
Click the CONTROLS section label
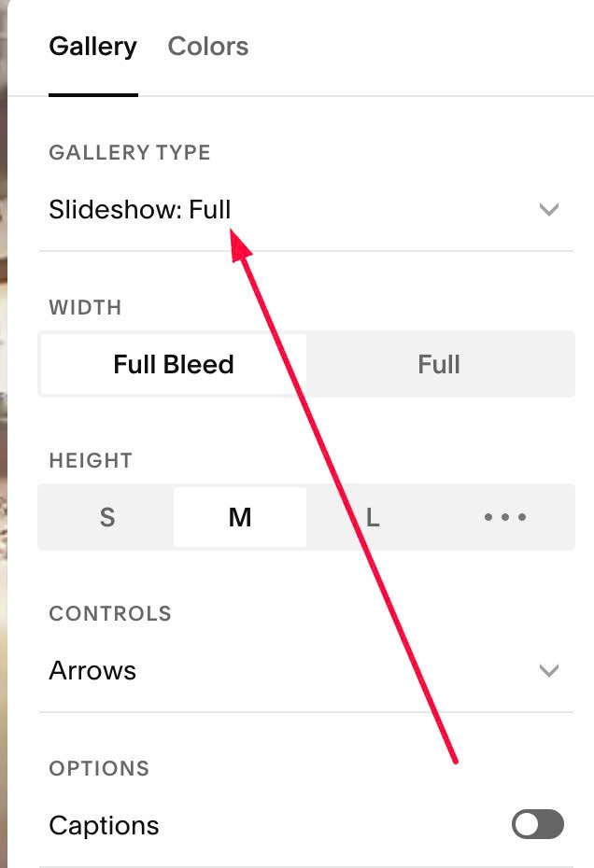(x=110, y=613)
